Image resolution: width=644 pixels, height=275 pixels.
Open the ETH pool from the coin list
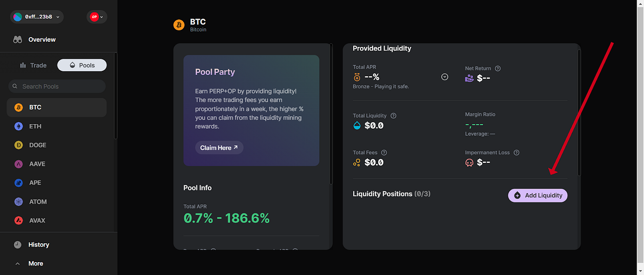(x=36, y=126)
